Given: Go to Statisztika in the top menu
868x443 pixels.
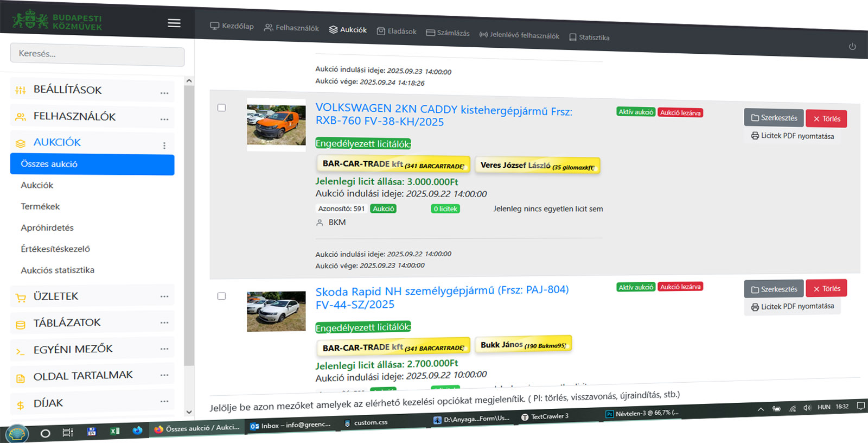Looking at the screenshot, I should pos(589,37).
